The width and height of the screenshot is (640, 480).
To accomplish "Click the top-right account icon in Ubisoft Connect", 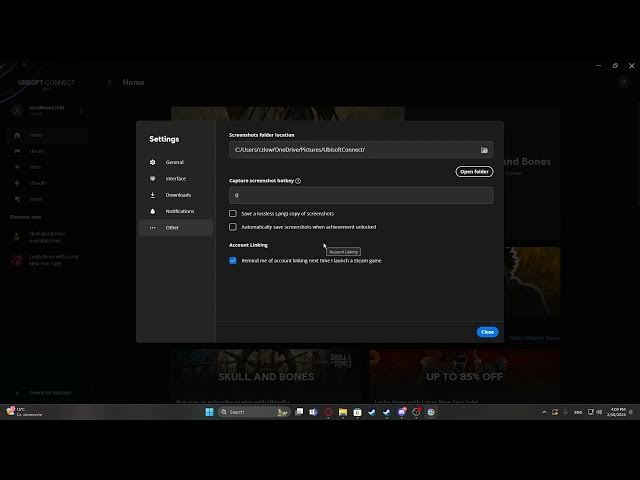I will pos(623,82).
